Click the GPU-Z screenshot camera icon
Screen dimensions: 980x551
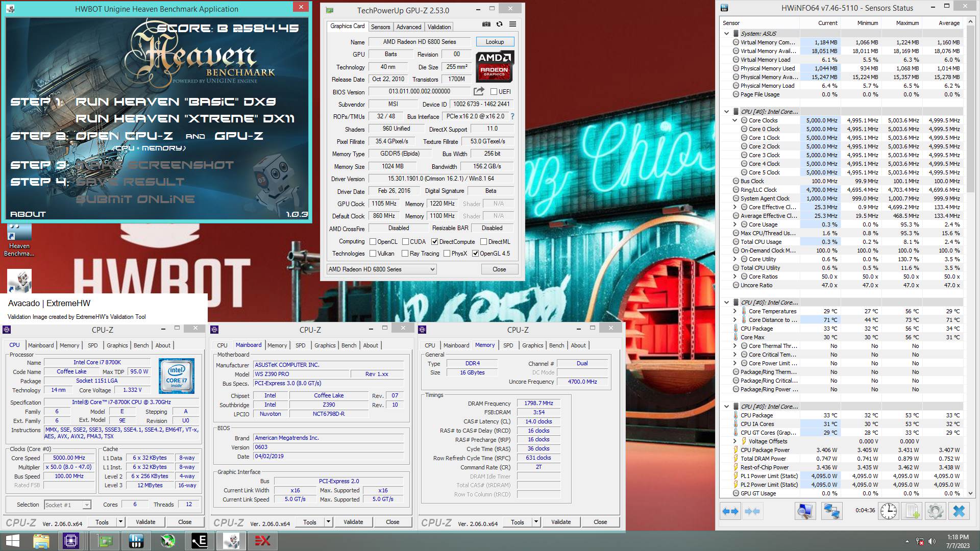point(486,24)
